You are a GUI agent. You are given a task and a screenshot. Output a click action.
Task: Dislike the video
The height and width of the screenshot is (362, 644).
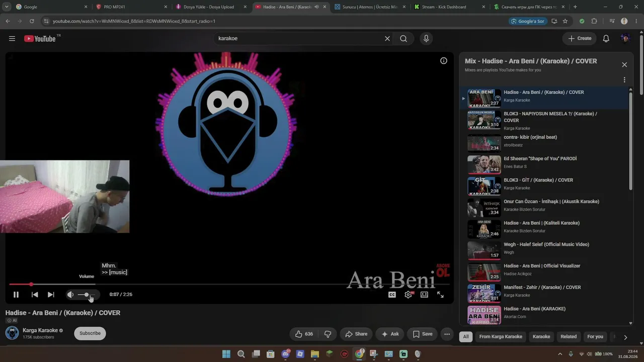coord(328,334)
